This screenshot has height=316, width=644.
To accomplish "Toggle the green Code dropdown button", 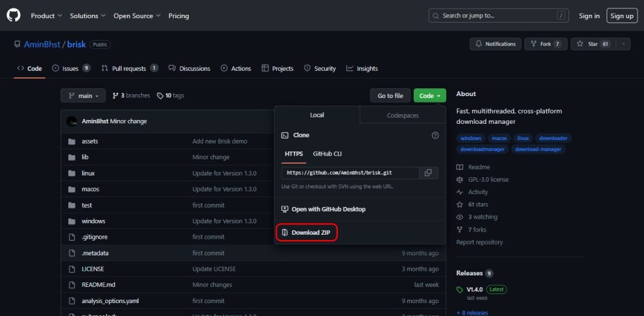I will 429,95.
